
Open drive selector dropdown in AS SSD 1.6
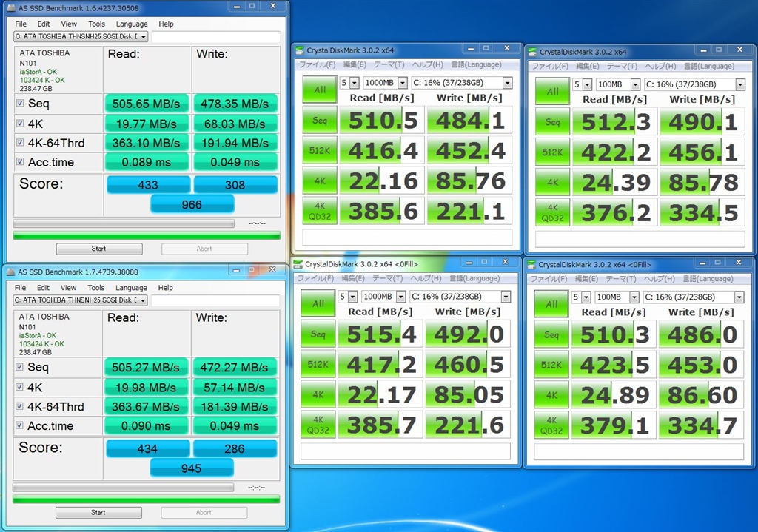pyautogui.click(x=143, y=36)
